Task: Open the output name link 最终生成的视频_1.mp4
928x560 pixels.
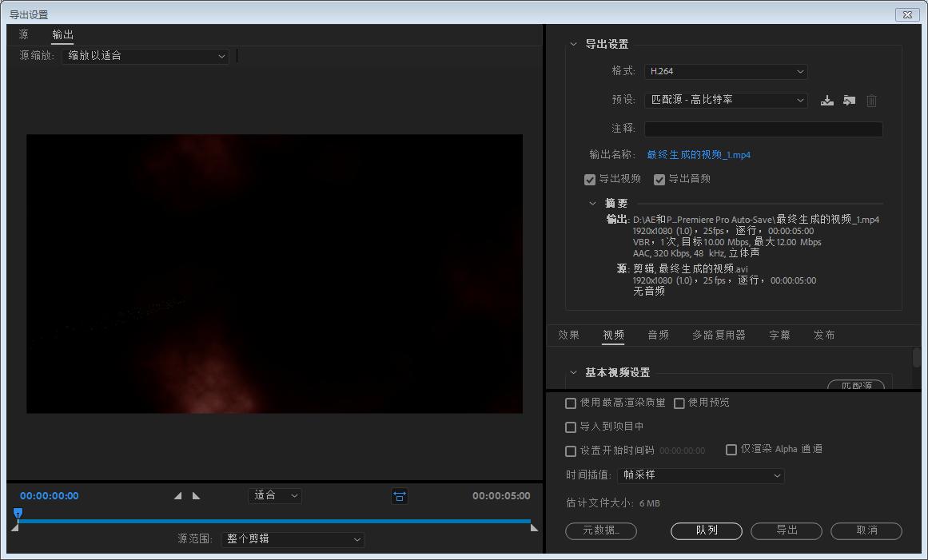Action: coord(699,155)
